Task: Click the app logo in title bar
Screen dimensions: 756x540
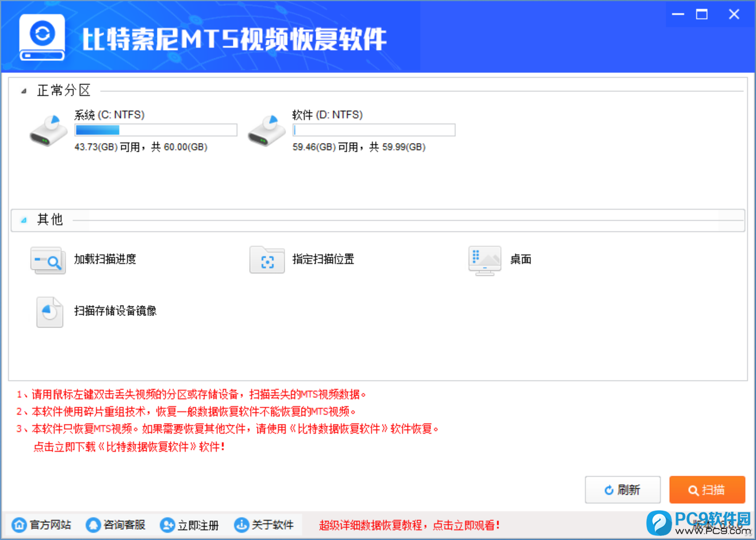Action: pyautogui.click(x=42, y=37)
